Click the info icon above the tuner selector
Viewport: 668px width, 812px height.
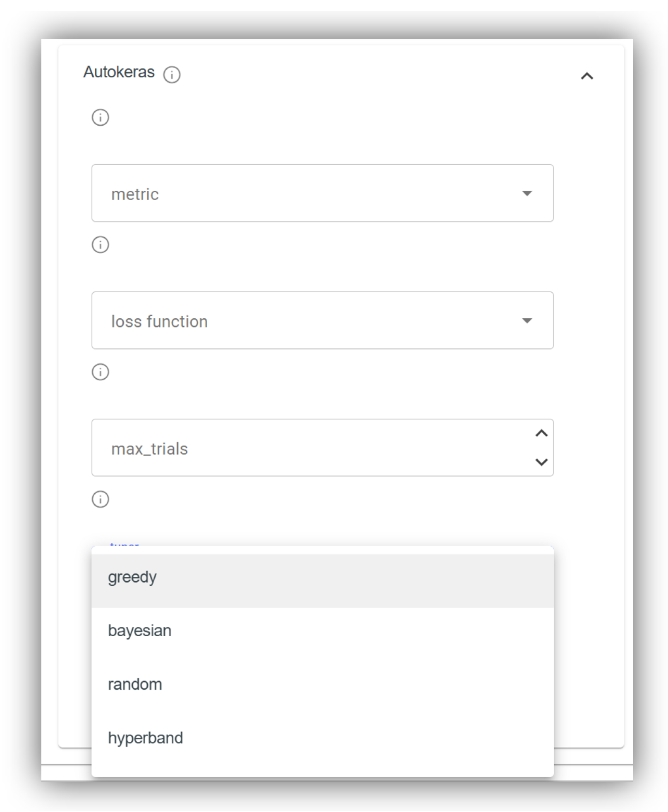100,499
